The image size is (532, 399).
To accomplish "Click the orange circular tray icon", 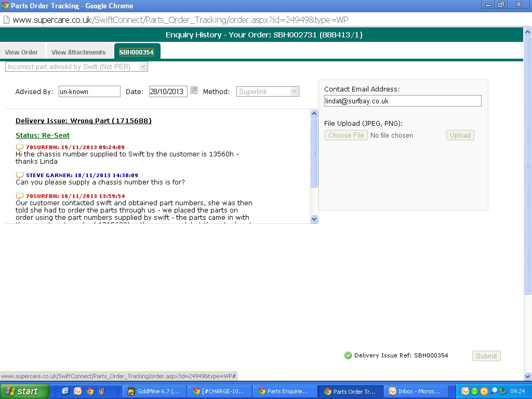I will point(484,391).
